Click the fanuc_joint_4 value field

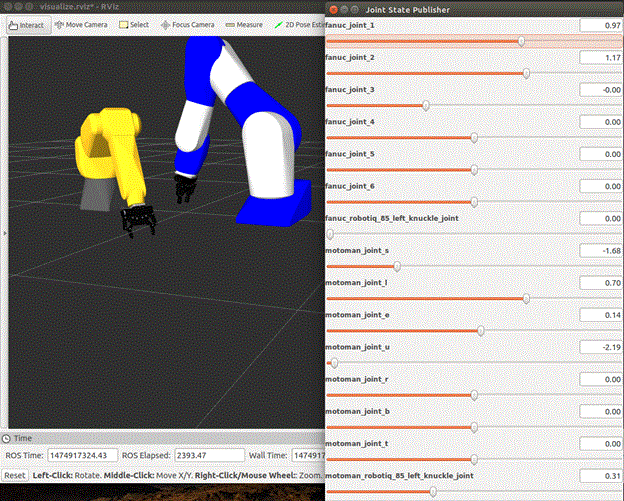(601, 122)
